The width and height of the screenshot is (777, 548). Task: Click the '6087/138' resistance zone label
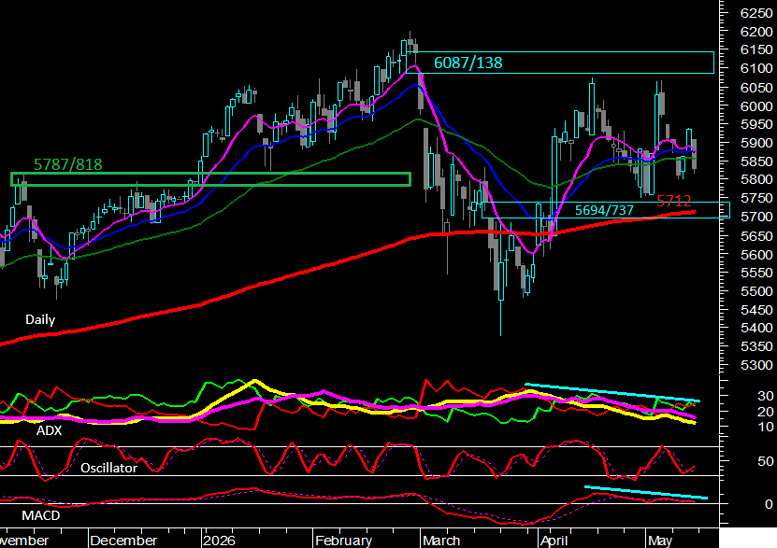[468, 63]
